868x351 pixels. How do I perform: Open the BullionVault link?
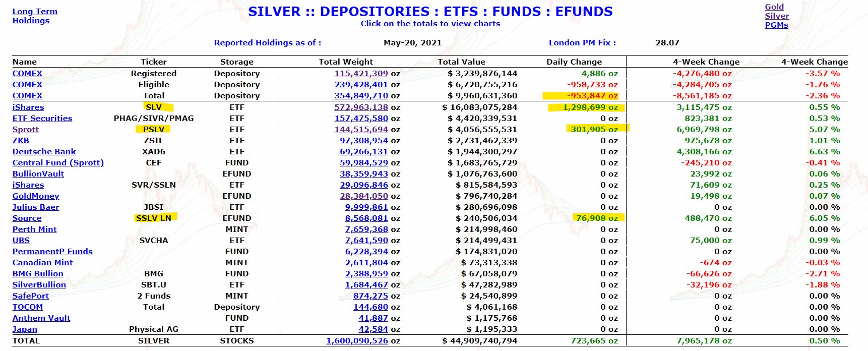[x=38, y=174]
